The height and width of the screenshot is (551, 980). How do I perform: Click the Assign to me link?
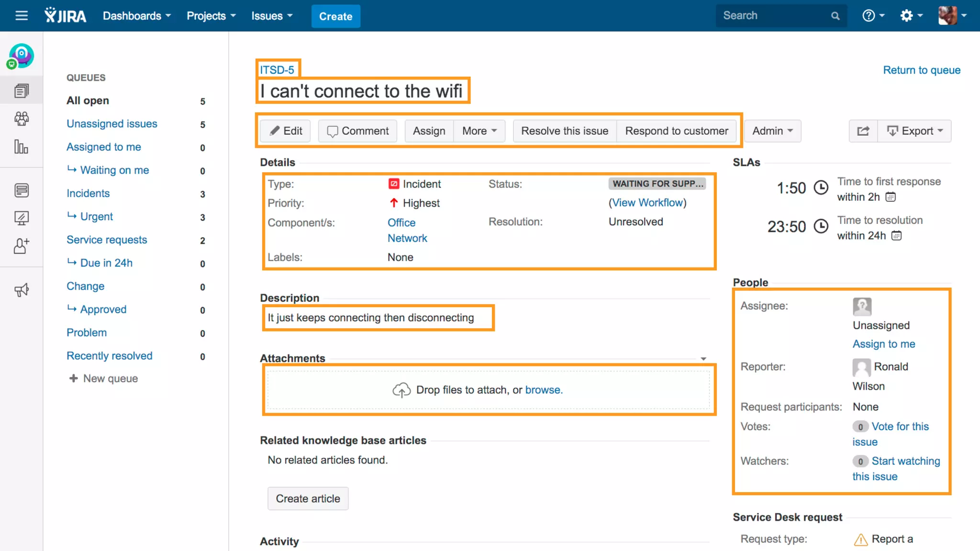coord(884,344)
